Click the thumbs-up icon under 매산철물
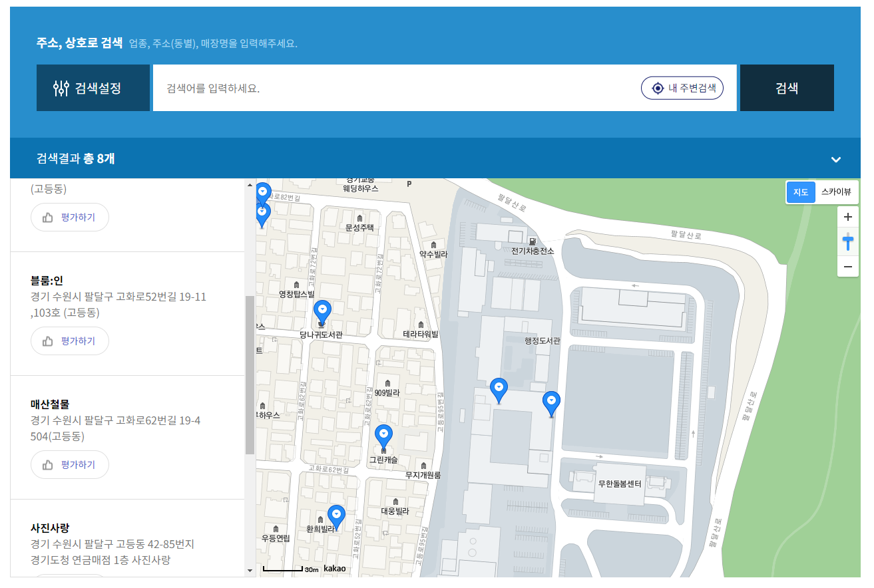This screenshot has width=874, height=588. pyautogui.click(x=48, y=465)
